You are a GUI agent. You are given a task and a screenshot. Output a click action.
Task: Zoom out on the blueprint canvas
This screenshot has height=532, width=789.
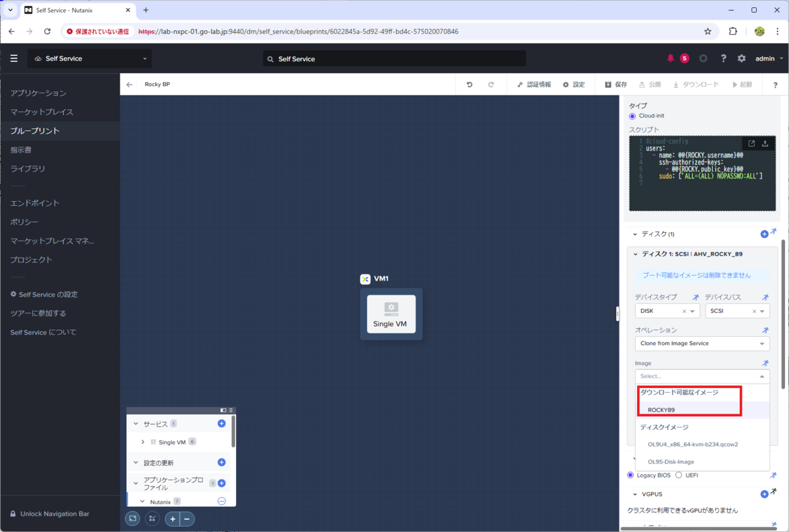pyautogui.click(x=187, y=519)
